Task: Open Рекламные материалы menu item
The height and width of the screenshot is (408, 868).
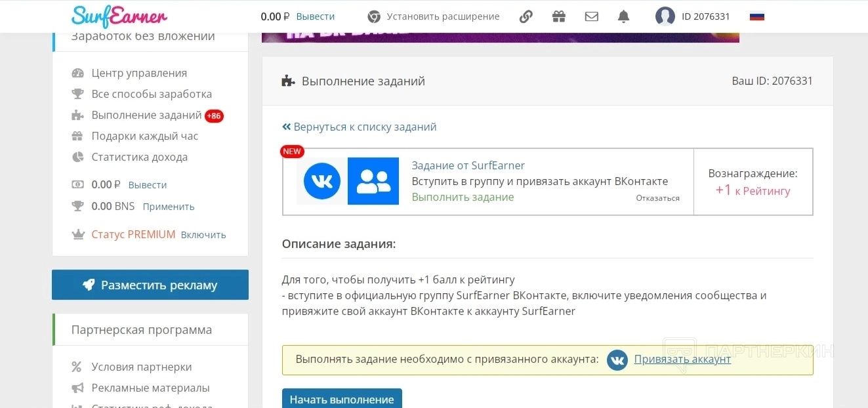Action: 151,388
